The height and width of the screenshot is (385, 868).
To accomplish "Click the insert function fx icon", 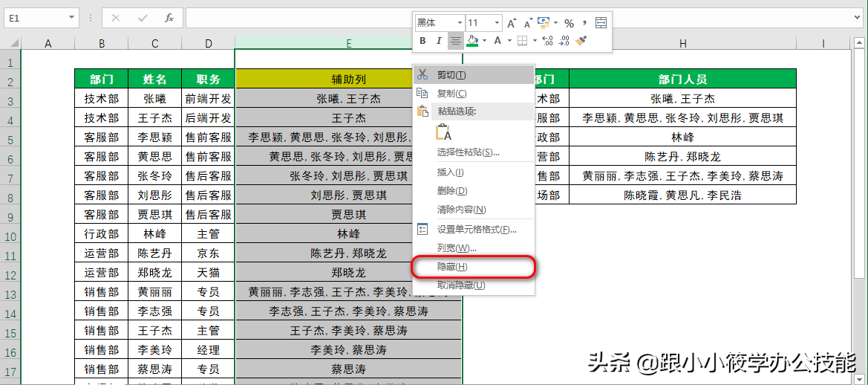I will [x=169, y=18].
